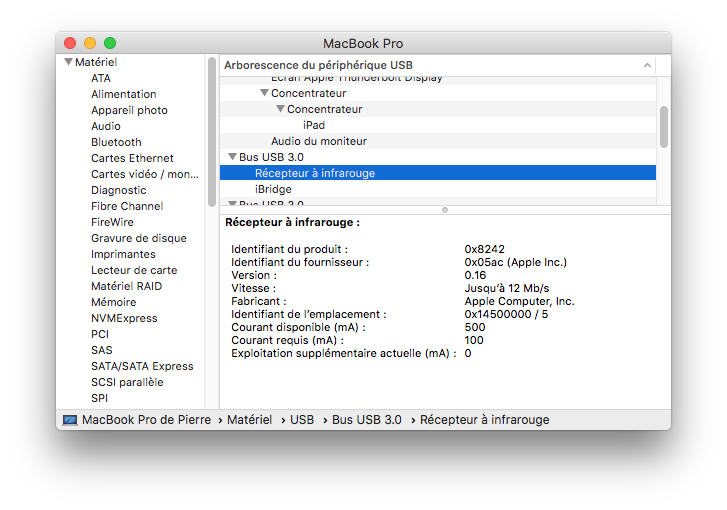Viewport: 727px width, 510px height.
Task: Open Appareil photo category
Action: (x=129, y=110)
